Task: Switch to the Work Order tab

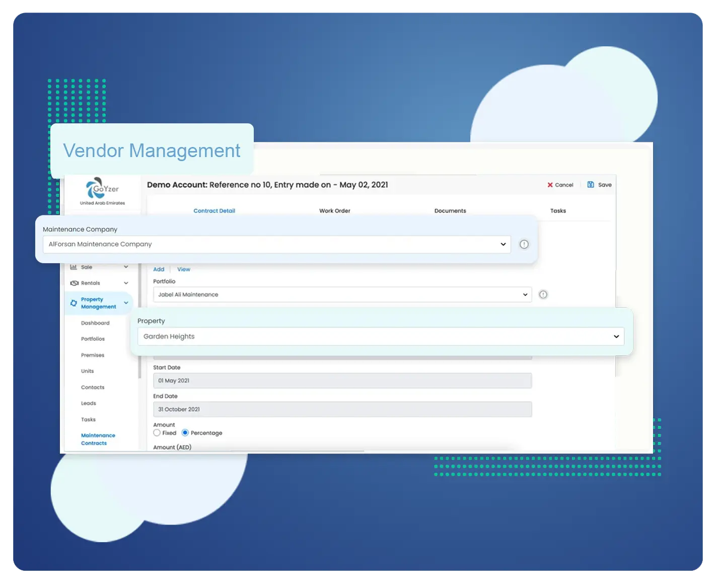Action: 334,211
